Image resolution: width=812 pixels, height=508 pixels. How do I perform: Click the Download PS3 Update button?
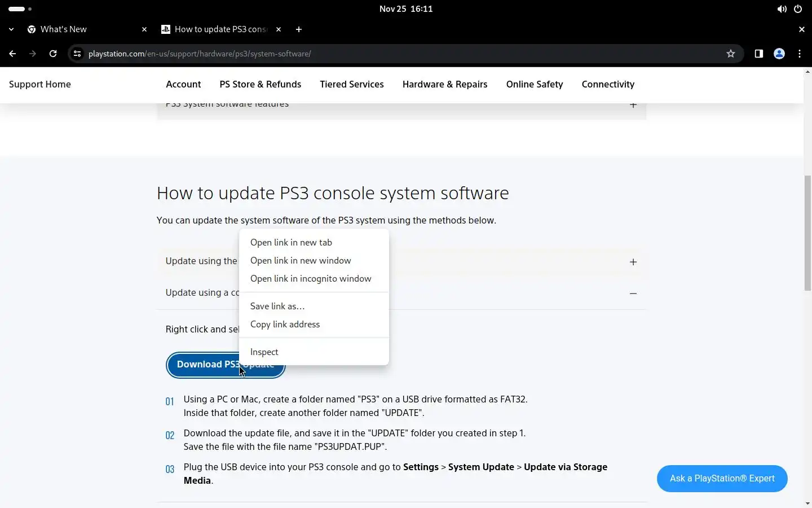(x=226, y=365)
